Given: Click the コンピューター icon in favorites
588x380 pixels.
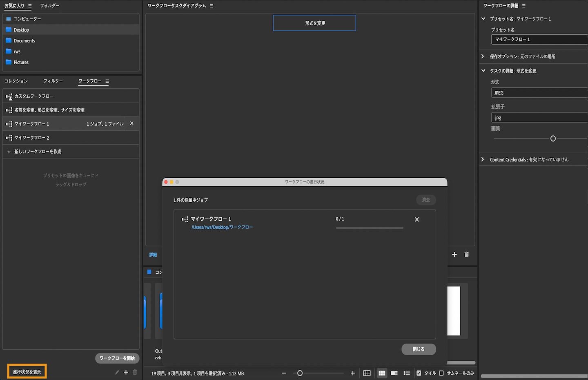Looking at the screenshot, I should click(x=9, y=19).
